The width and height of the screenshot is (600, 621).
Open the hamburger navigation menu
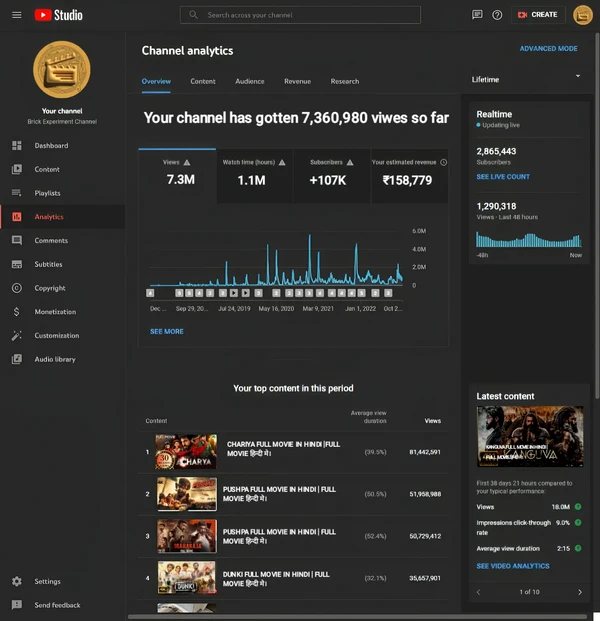pos(17,15)
